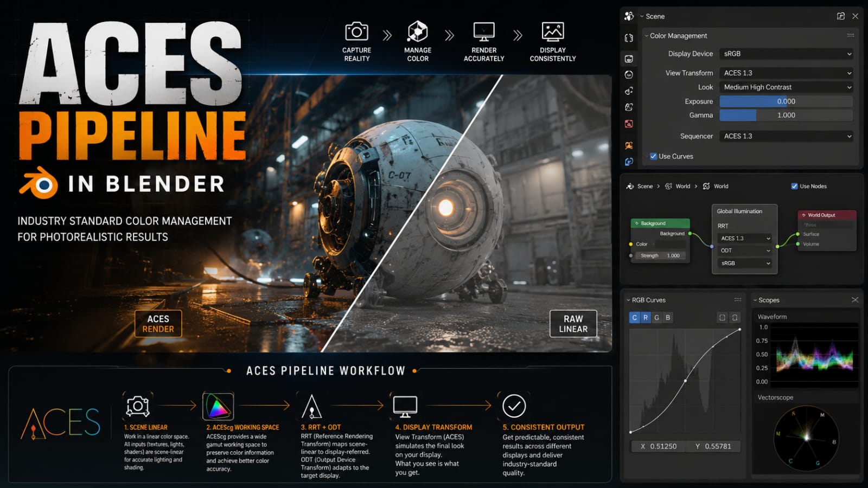Screen dimensions: 868x488
Task: Click the globe icon before first World
Action: (x=668, y=186)
